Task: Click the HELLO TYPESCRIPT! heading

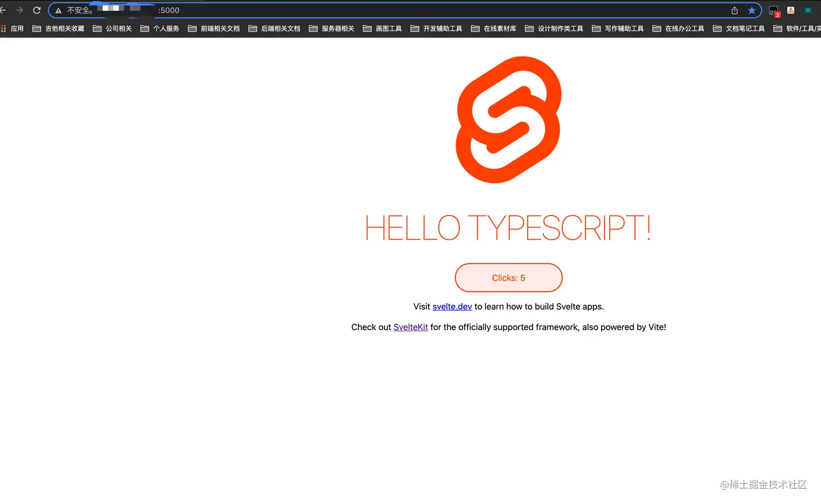Action: coord(508,228)
